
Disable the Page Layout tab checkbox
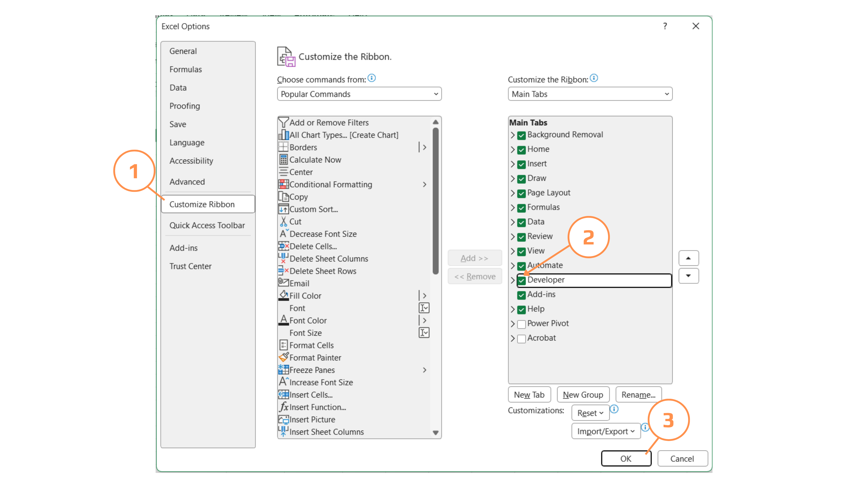[521, 193]
